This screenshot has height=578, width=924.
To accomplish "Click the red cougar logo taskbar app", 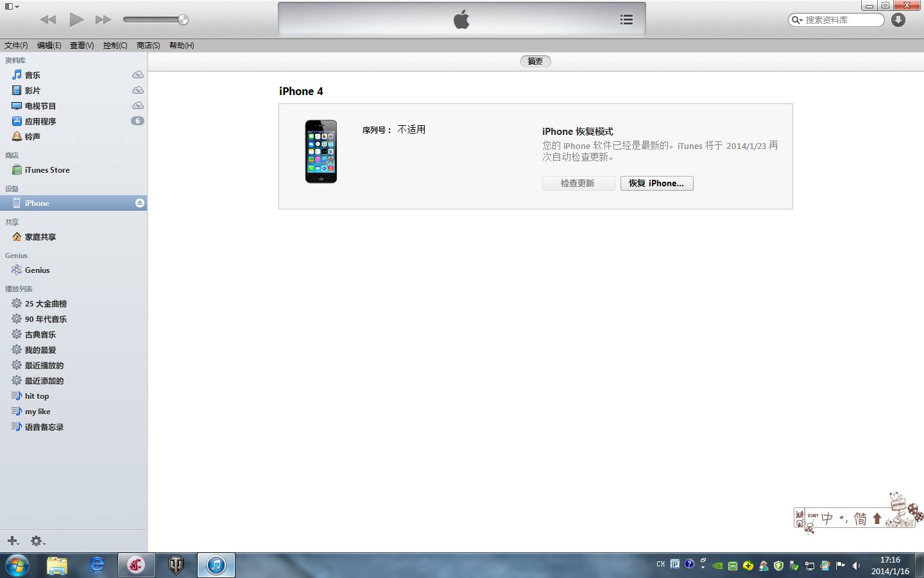I will coord(136,565).
